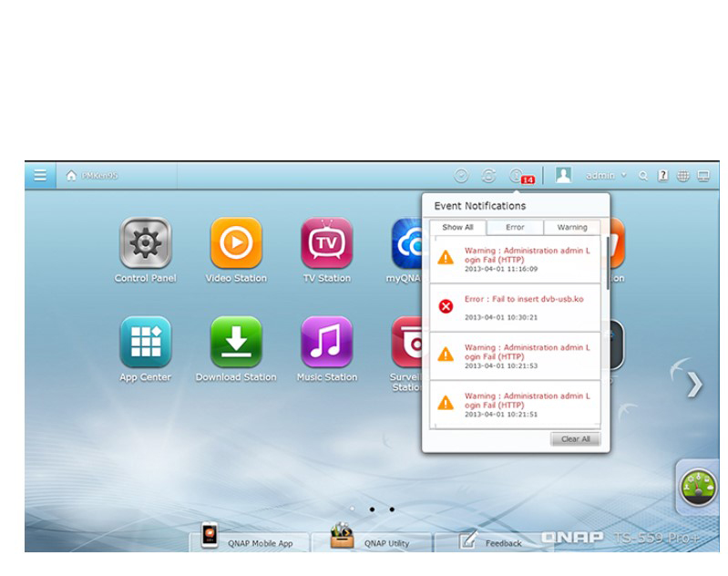This screenshot has height=576, width=728.
Task: Click the search magnifier icon
Action: pos(643,176)
